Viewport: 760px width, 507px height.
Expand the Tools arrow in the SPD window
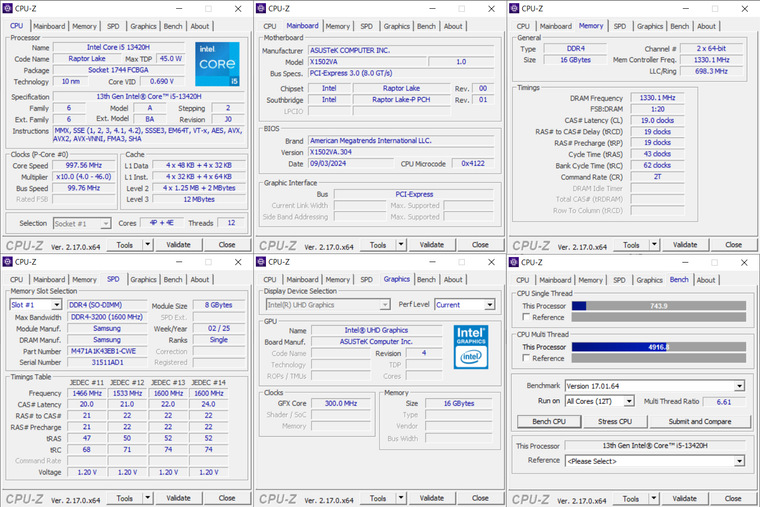148,498
